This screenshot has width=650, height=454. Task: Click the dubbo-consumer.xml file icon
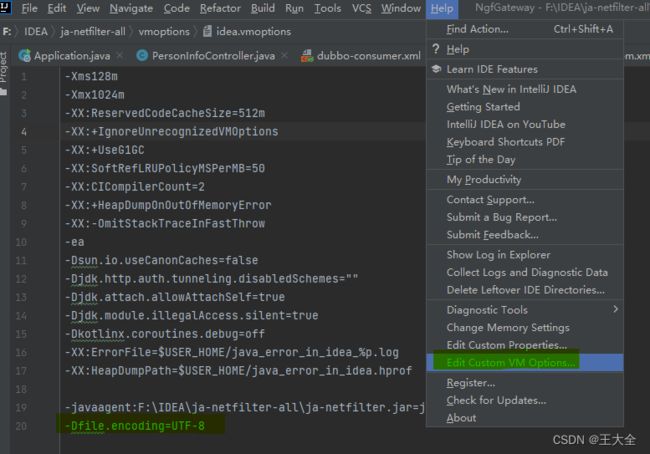click(307, 56)
